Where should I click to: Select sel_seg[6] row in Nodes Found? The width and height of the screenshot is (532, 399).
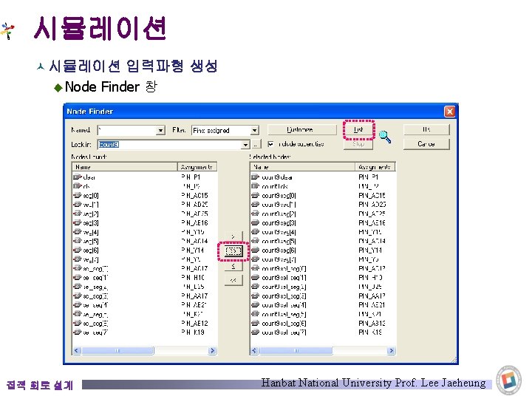[144, 323]
